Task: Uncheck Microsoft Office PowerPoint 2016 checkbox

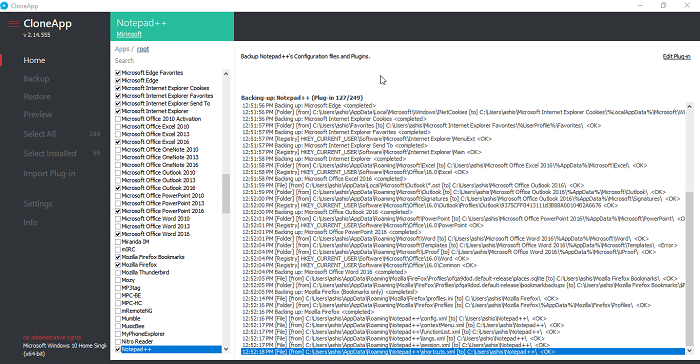Action: 118,211
